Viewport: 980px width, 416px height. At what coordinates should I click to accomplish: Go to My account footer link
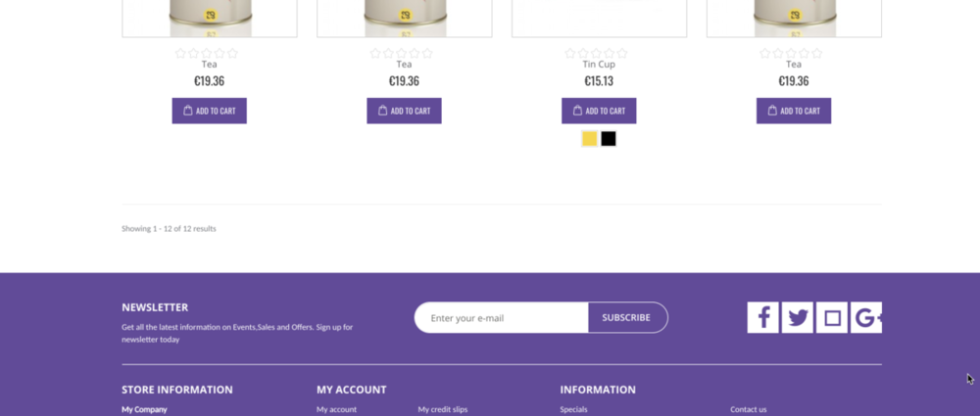click(x=336, y=409)
